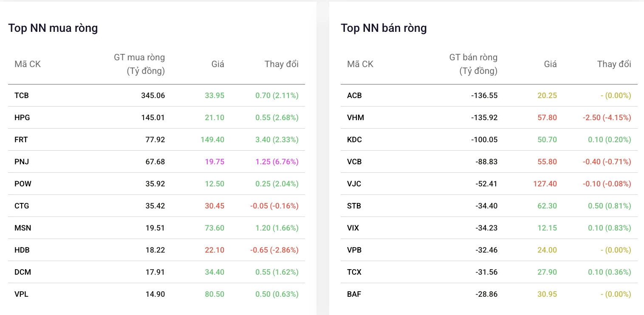Image resolution: width=644 pixels, height=315 pixels.
Task: Click the VJC ticker
Action: point(354,184)
